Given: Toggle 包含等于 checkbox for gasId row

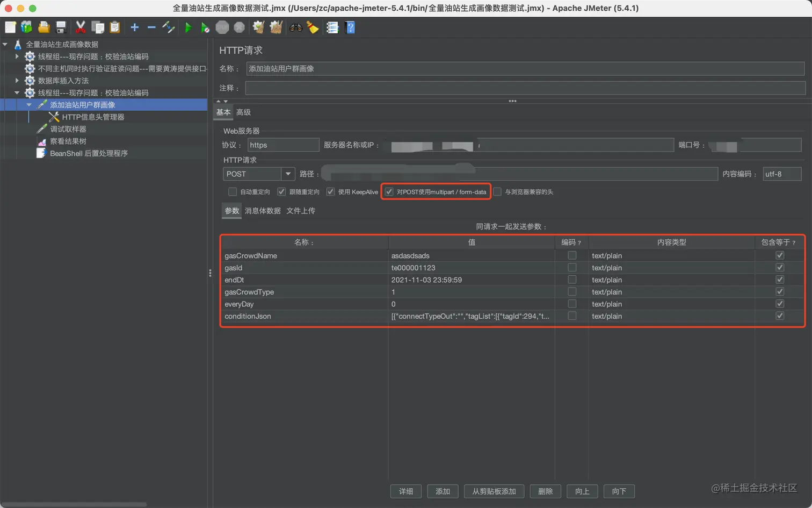Looking at the screenshot, I should tap(780, 268).
